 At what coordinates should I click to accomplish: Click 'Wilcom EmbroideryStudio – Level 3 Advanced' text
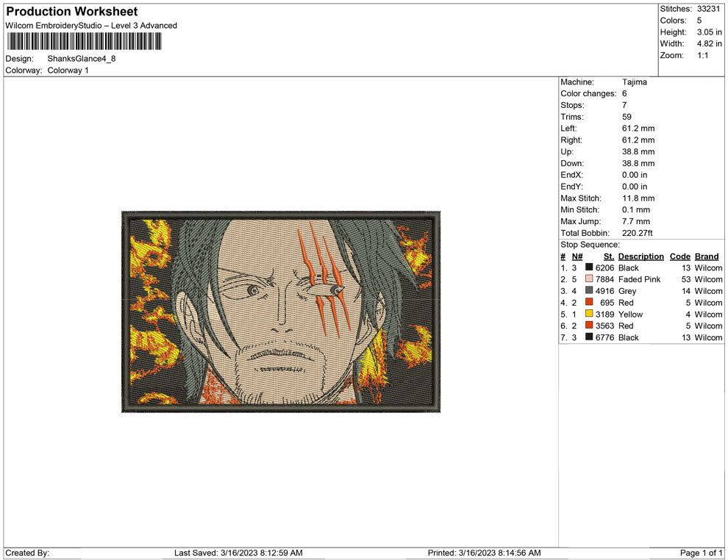tap(91, 26)
